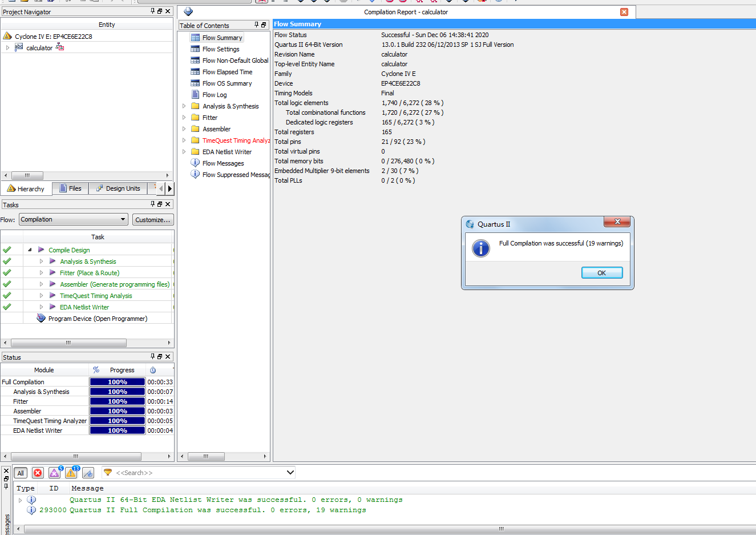Screen dimensions: 756x535
Task: Click the Compilation Report tab icon
Action: (x=188, y=11)
